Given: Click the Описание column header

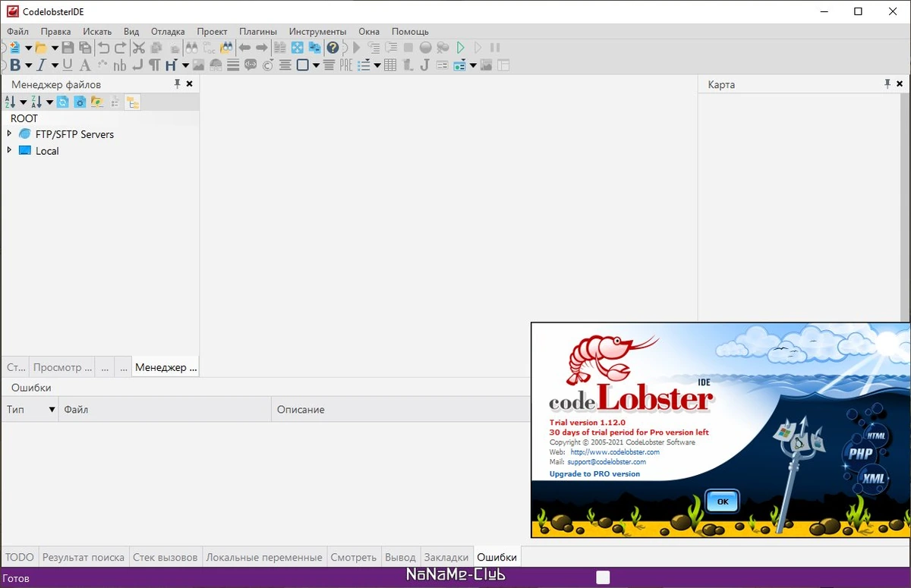Looking at the screenshot, I should (400, 410).
